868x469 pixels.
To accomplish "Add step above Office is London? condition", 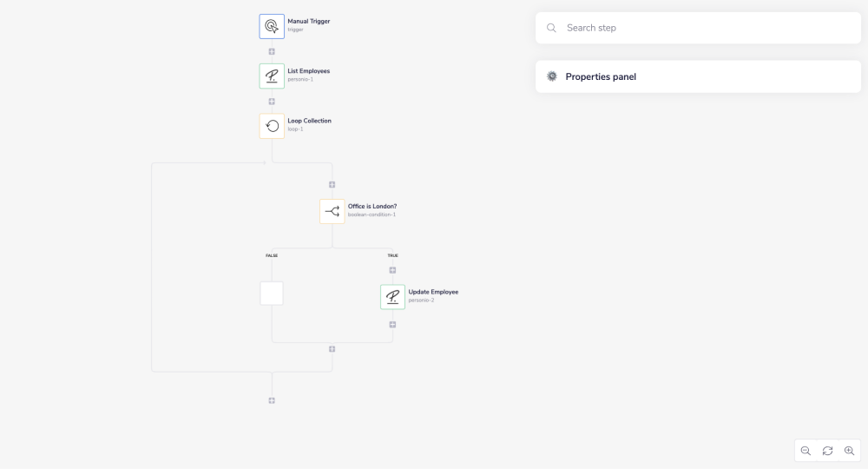I will click(x=332, y=184).
